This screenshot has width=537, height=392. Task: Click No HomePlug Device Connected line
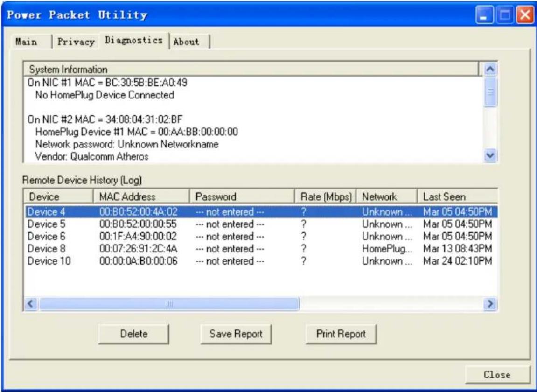[105, 95]
